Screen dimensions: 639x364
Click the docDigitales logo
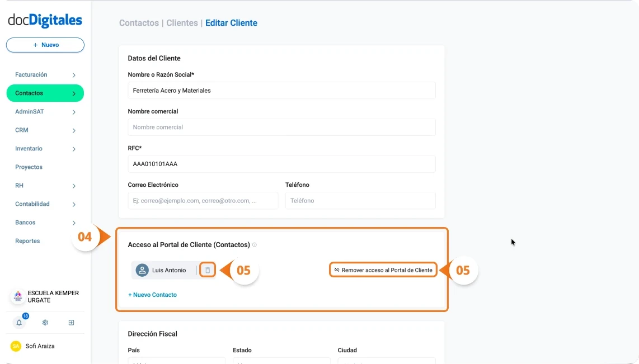click(x=45, y=20)
